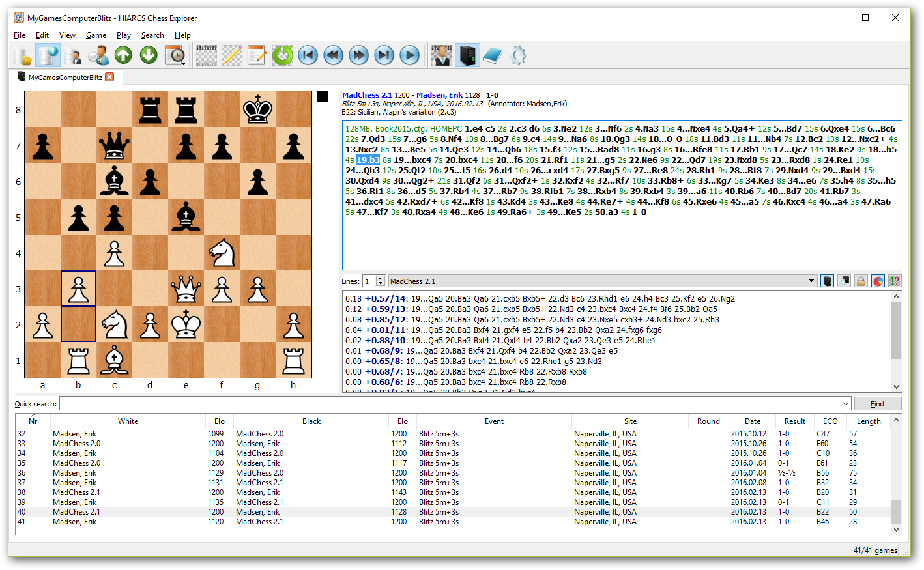Open the blue opening book icon
This screenshot has width=924, height=570.
493,55
